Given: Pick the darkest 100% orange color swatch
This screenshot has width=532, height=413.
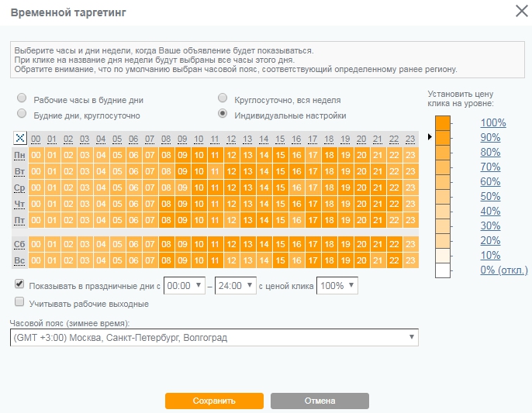Looking at the screenshot, I should point(443,122).
